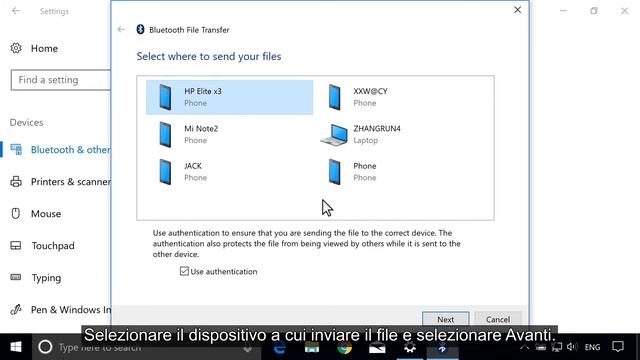Click the keyboard Typing icon
Image resolution: width=640 pixels, height=360 pixels.
tap(16, 277)
